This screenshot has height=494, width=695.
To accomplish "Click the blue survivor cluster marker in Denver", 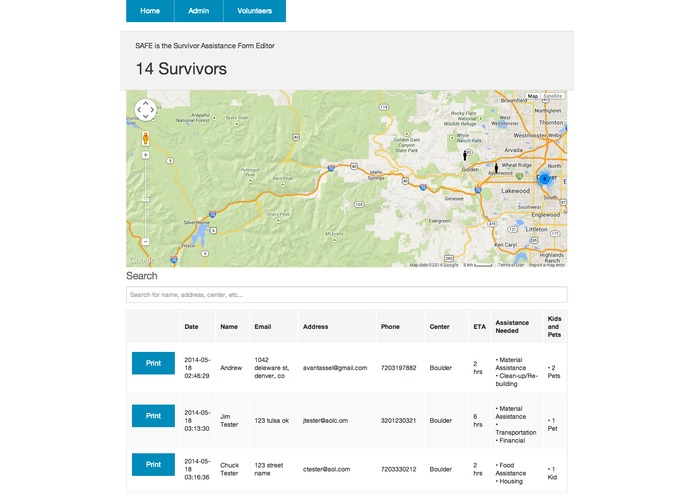I will [545, 179].
